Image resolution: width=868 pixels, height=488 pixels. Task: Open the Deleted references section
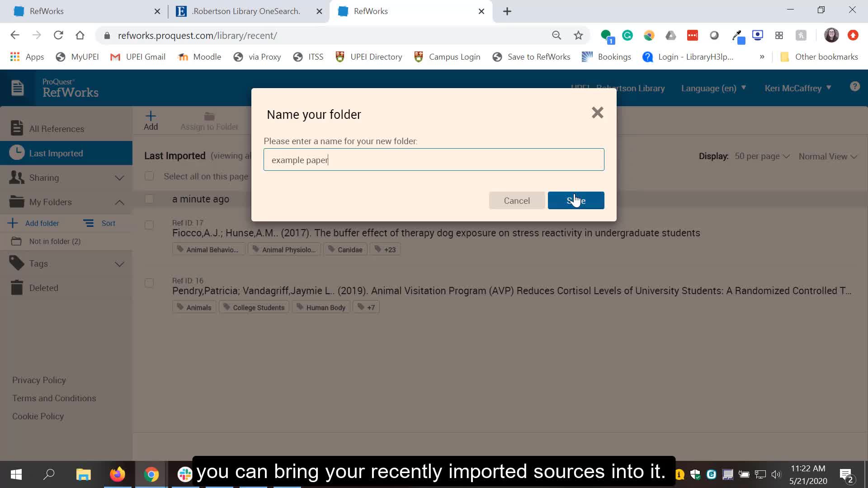(43, 287)
